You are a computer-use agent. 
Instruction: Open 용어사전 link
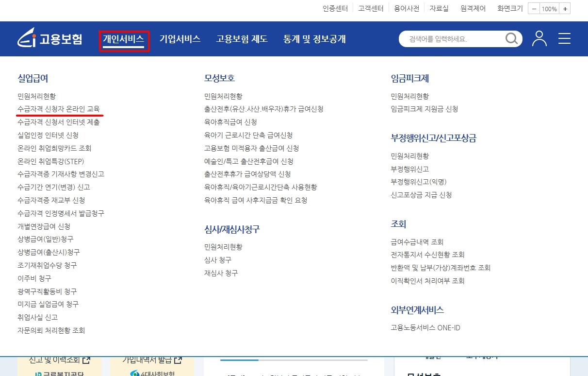click(x=407, y=8)
